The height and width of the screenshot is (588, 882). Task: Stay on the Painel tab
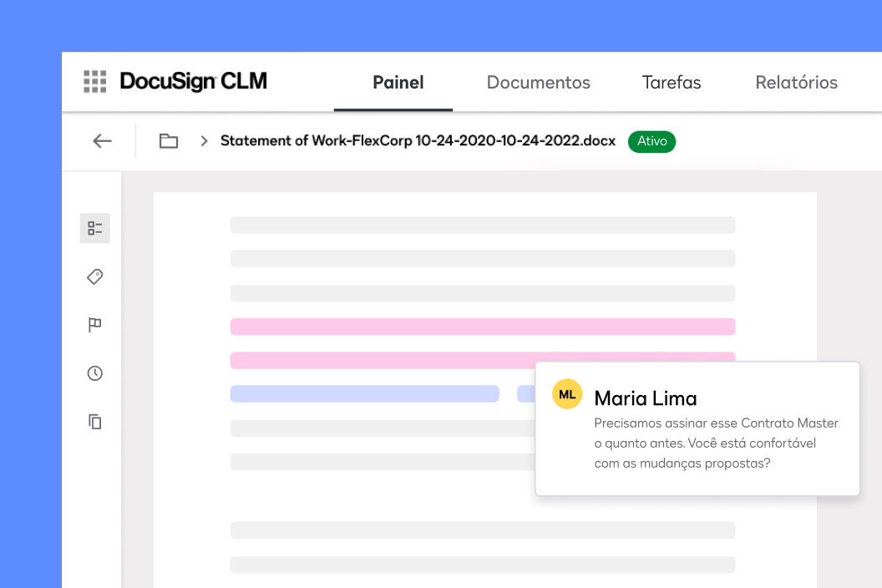pyautogui.click(x=398, y=82)
